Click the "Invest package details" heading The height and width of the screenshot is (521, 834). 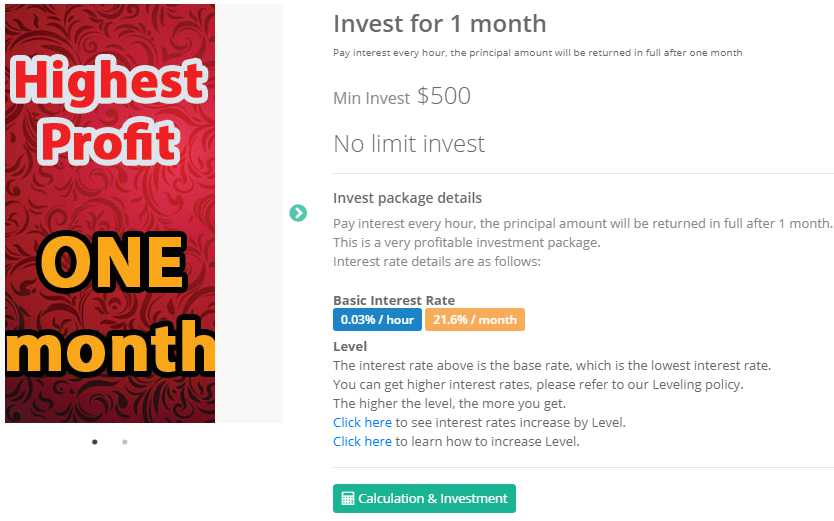pyautogui.click(x=407, y=198)
